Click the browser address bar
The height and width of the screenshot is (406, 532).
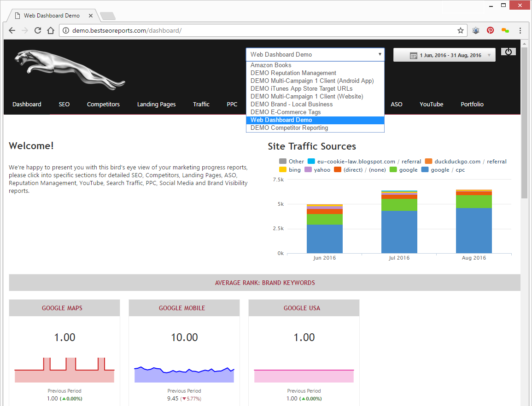pos(258,30)
